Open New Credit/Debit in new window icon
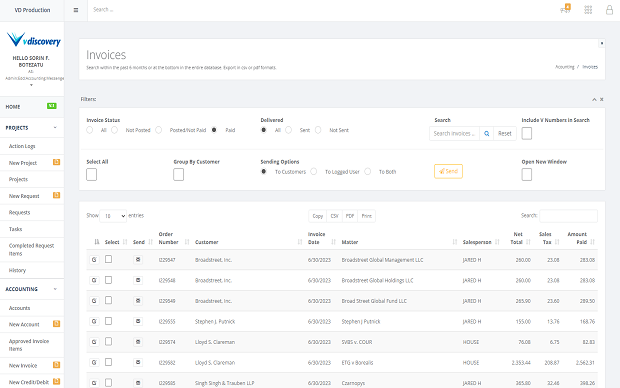 pyautogui.click(x=57, y=382)
